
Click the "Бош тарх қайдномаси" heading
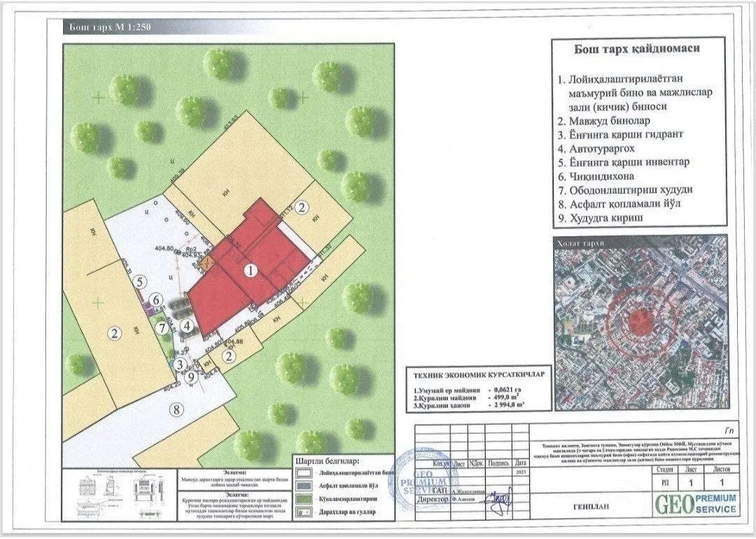pos(636,49)
